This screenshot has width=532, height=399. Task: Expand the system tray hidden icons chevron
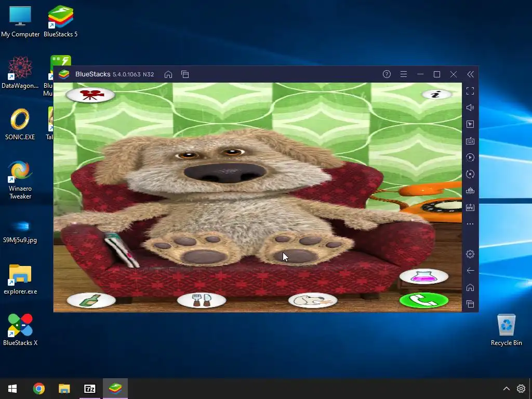(x=506, y=389)
